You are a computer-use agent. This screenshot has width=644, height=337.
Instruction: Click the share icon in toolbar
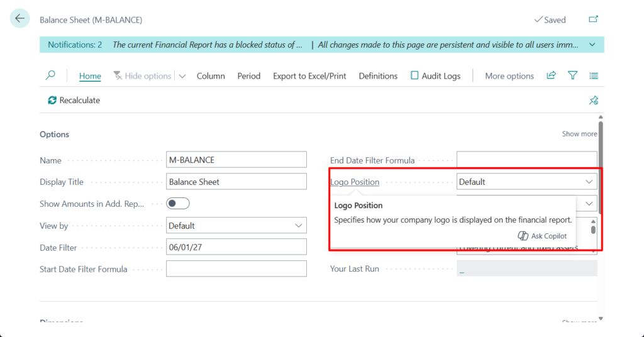click(x=551, y=75)
